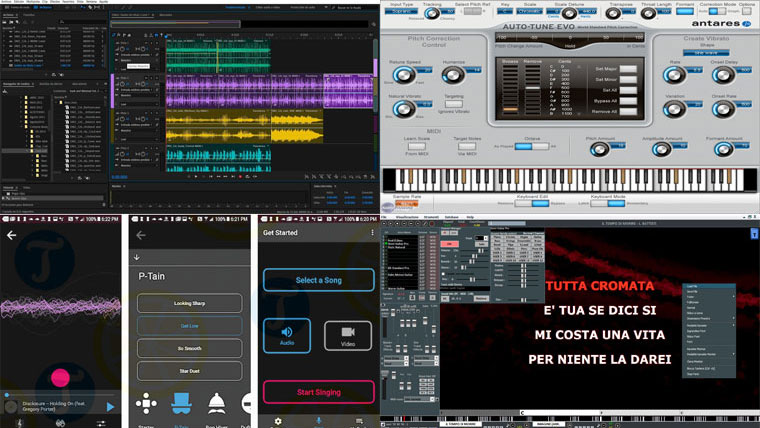Switch to Video mode with the camera icon
The image size is (760, 428).
[x=348, y=335]
